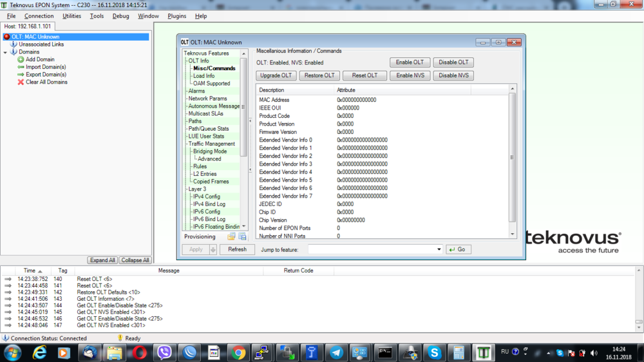Click the green Add Domain icon
The image size is (644, 362).
(x=21, y=59)
